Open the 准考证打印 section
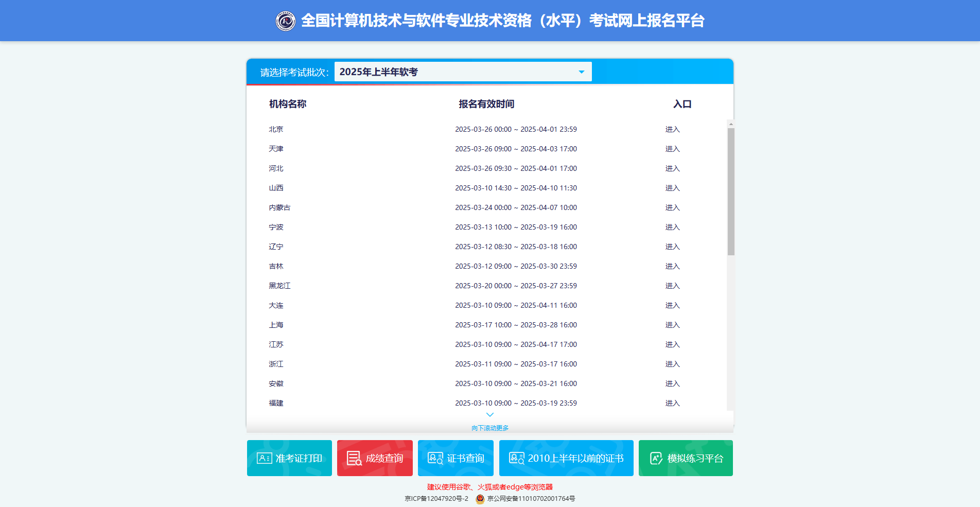 point(289,458)
